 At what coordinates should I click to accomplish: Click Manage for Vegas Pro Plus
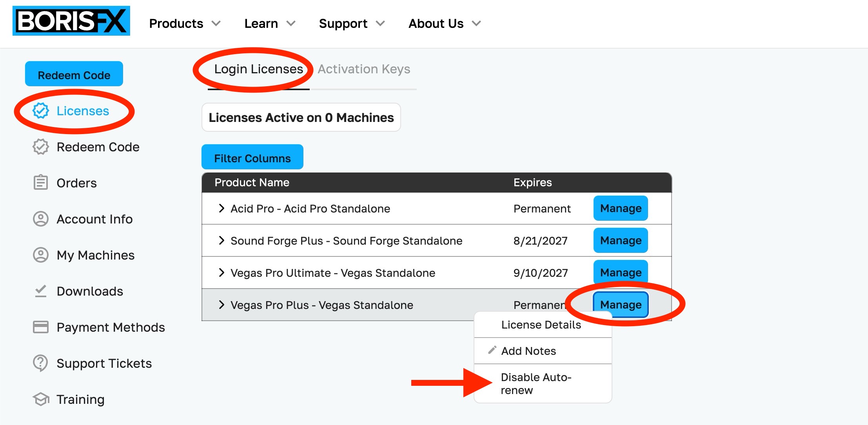click(x=621, y=305)
